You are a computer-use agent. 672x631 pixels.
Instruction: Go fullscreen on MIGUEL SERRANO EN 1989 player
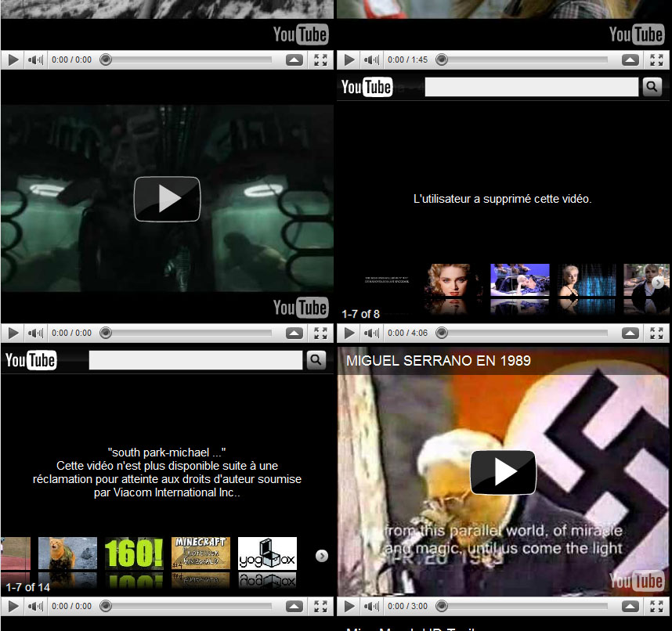tap(656, 607)
